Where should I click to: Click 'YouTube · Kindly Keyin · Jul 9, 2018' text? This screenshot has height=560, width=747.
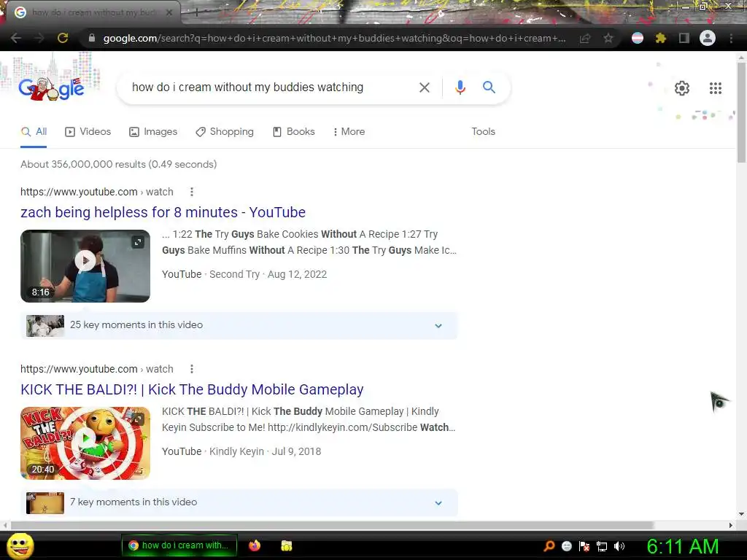pos(241,451)
